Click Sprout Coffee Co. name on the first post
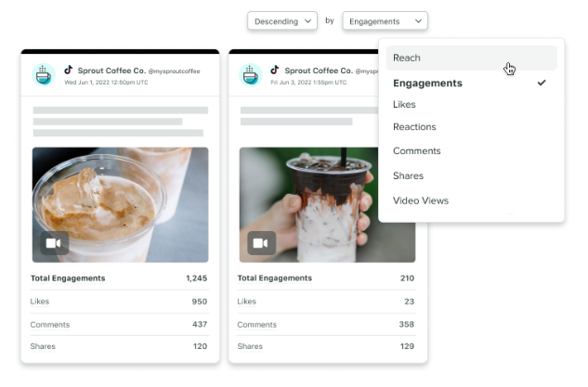Image resolution: width=588 pixels, height=387 pixels. click(x=111, y=71)
